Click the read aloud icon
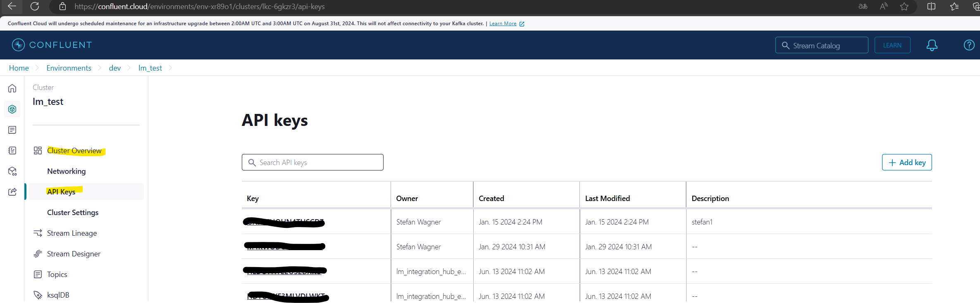The image size is (980, 303). [x=884, y=6]
